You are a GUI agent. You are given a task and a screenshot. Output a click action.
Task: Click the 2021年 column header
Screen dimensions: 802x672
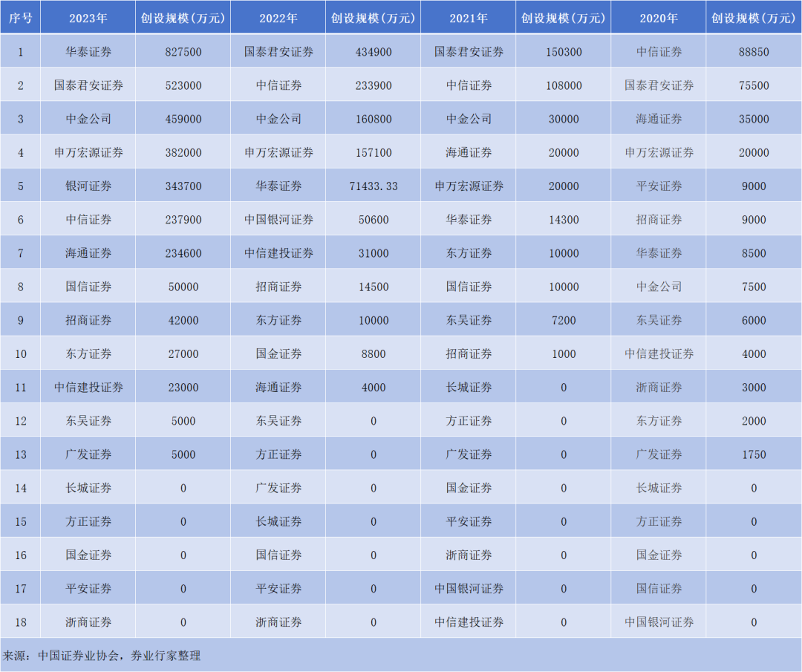tap(469, 19)
